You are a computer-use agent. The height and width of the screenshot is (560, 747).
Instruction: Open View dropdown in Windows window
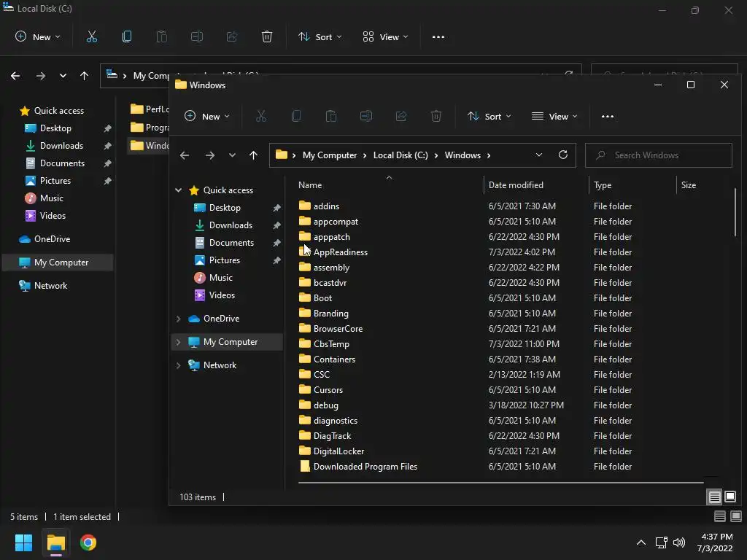coord(554,116)
